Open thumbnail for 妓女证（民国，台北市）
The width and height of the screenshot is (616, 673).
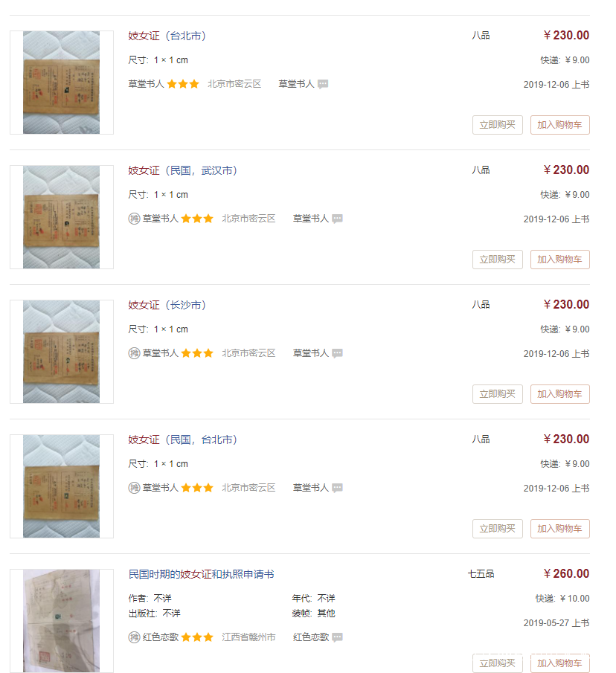coord(61,486)
